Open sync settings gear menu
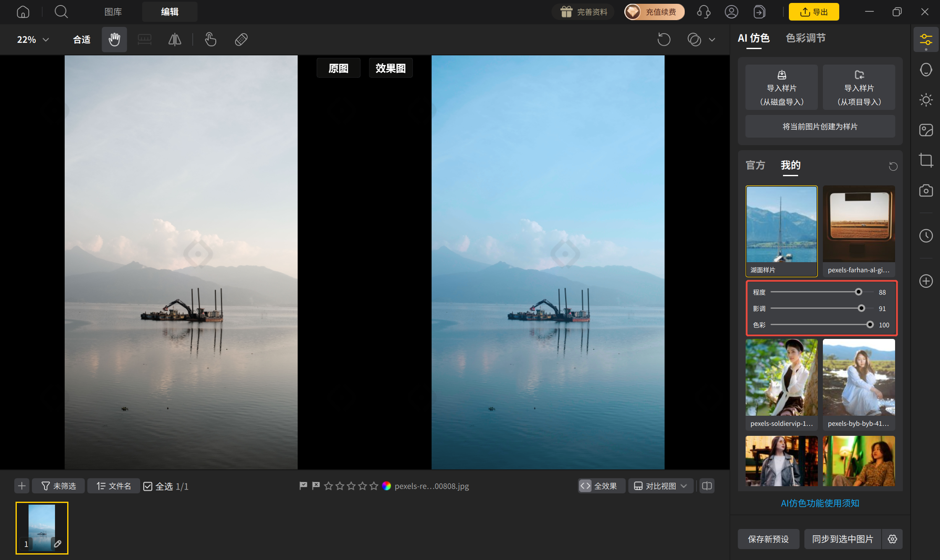The width and height of the screenshot is (940, 560). click(893, 539)
